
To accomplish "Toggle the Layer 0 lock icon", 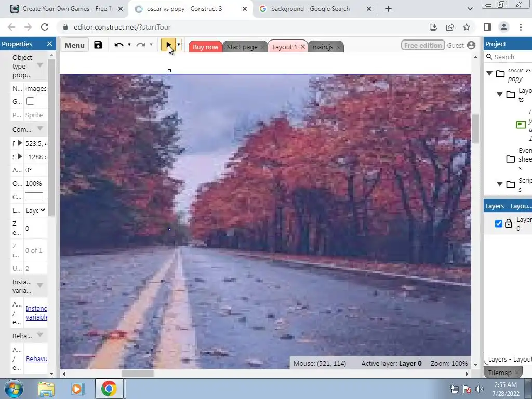I will click(x=508, y=223).
